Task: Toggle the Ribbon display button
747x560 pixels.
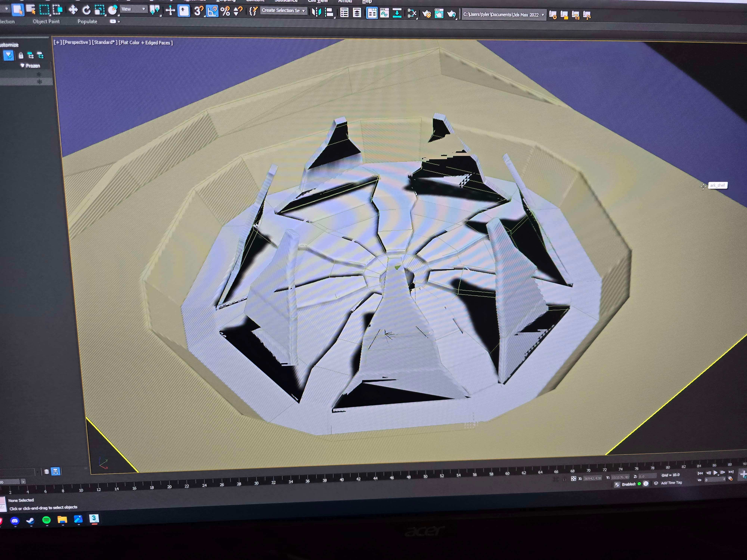Action: click(x=372, y=13)
